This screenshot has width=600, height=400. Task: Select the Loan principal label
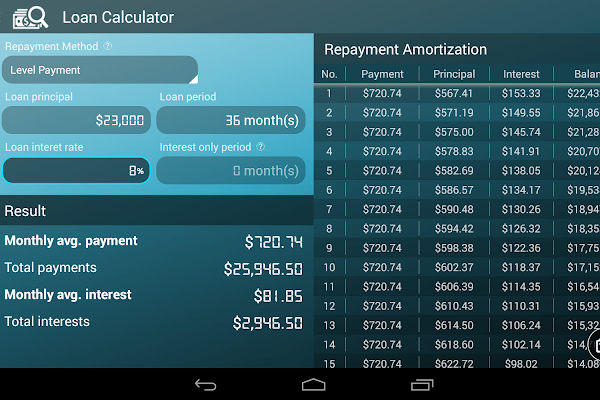tap(39, 96)
